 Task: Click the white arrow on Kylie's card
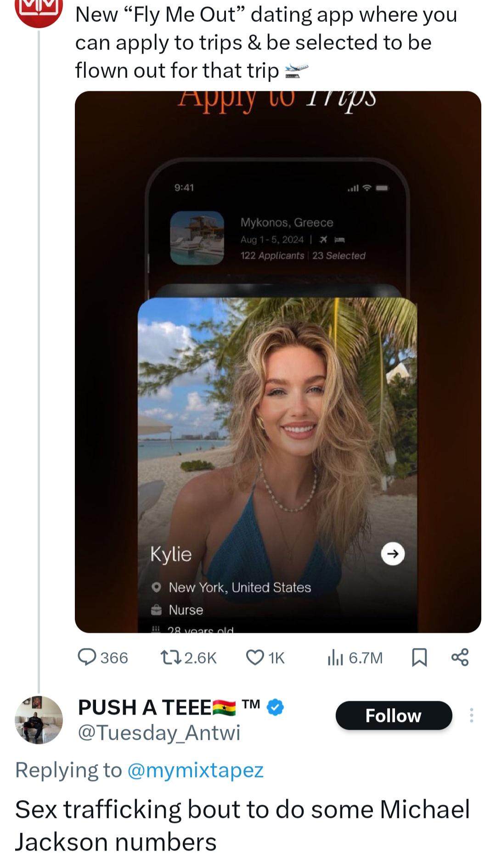tap(393, 553)
